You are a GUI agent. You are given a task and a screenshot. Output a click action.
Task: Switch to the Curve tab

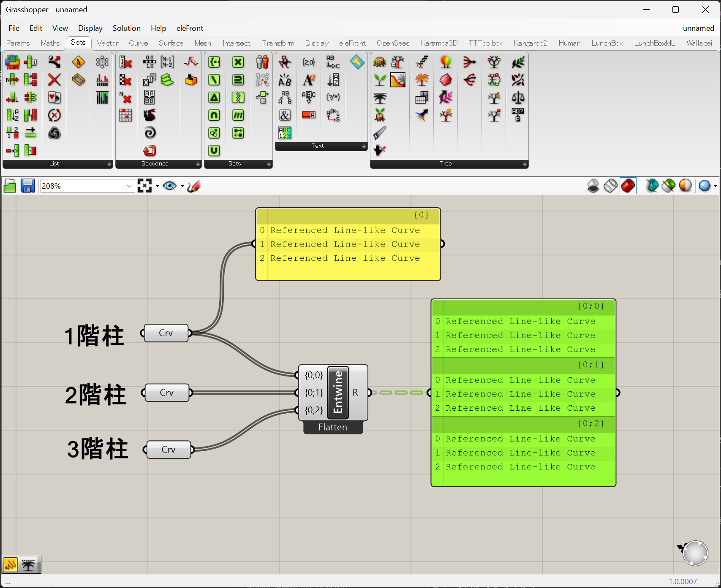click(x=138, y=43)
